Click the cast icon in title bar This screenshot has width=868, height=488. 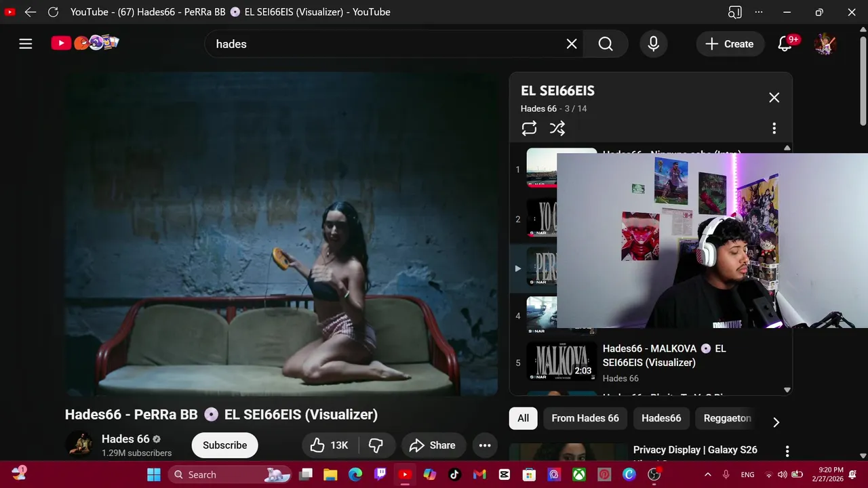pyautogui.click(x=734, y=12)
